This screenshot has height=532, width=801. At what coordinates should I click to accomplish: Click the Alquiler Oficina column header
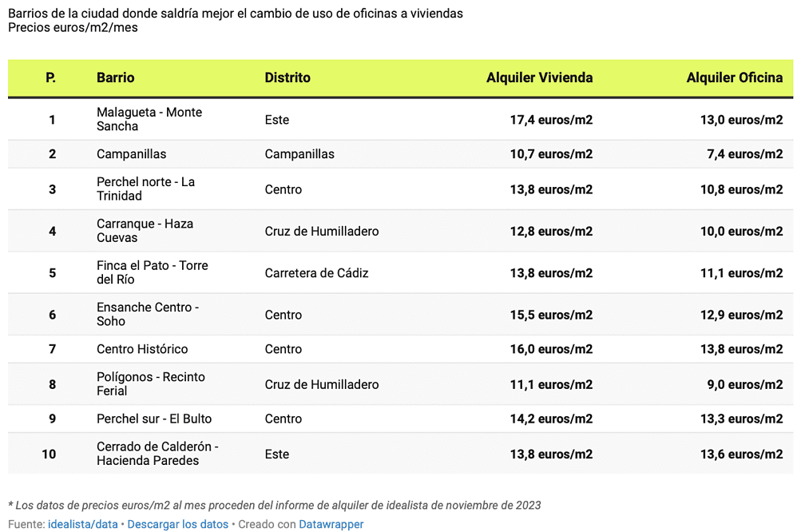[x=734, y=77]
